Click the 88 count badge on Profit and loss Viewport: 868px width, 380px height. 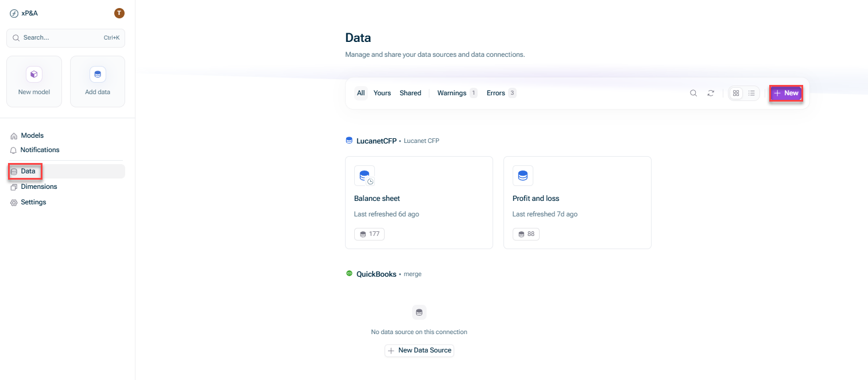coord(526,234)
